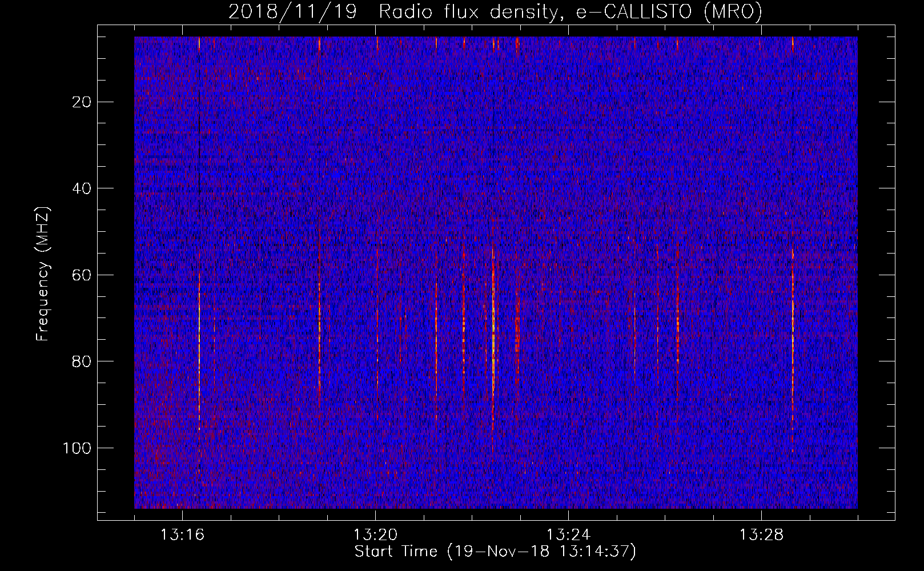
Task: Click the 80 frequency tick label
Action: click(x=82, y=361)
